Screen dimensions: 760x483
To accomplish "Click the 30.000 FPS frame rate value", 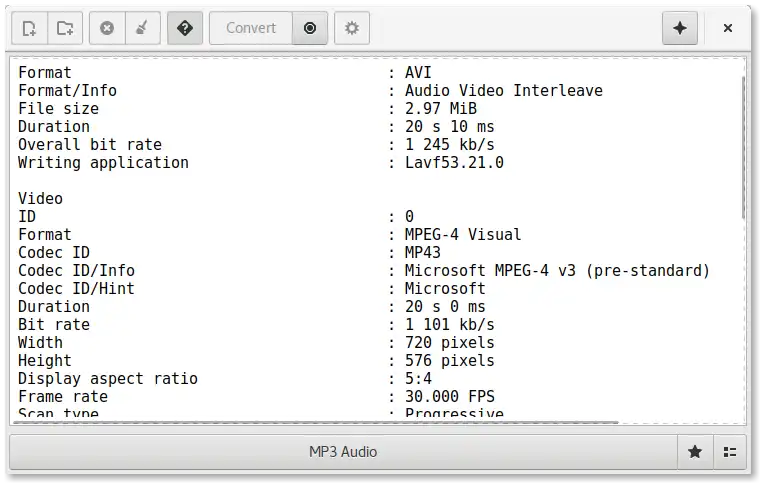I will [449, 397].
